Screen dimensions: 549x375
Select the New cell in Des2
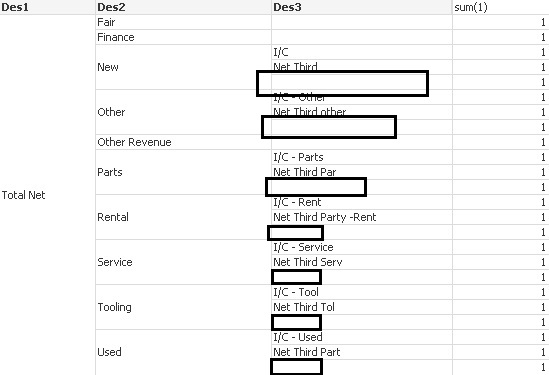coord(183,67)
